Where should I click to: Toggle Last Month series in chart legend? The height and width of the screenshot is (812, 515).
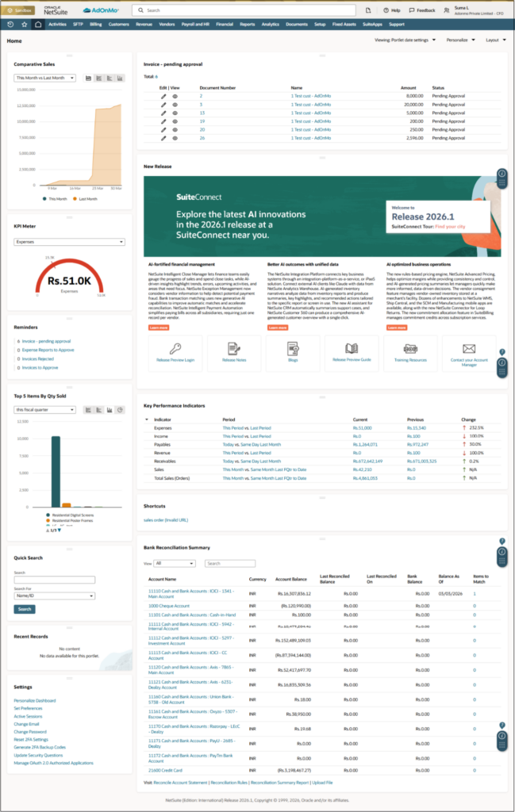click(x=85, y=199)
